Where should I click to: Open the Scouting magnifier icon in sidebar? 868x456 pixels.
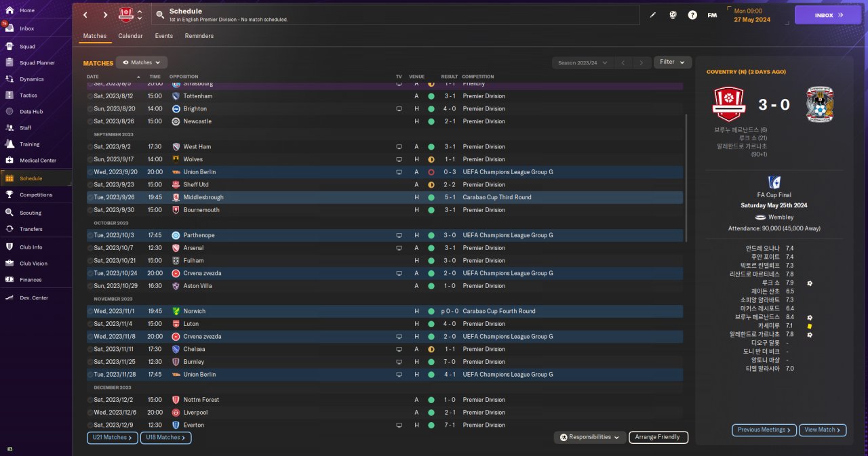coord(9,213)
